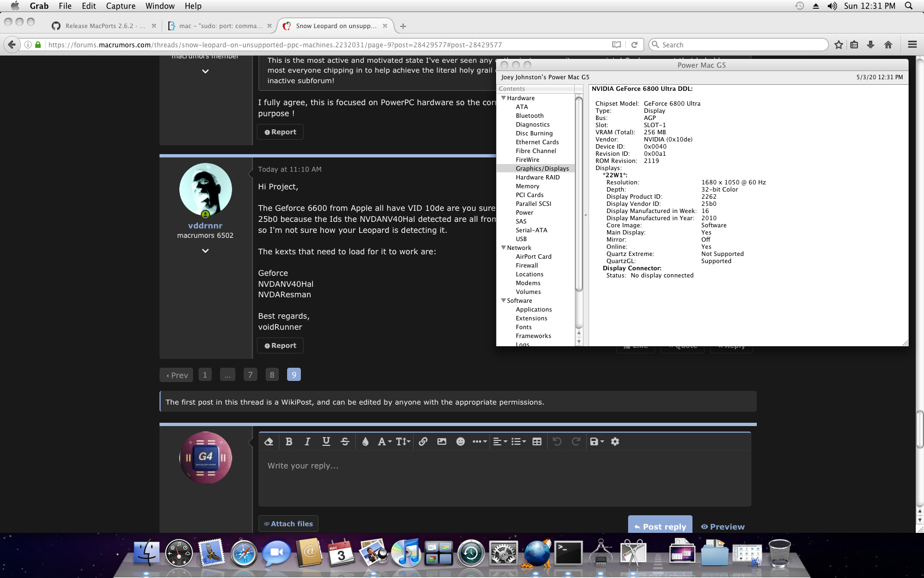Toggle bold formatting in the reply editor

pos(289,441)
